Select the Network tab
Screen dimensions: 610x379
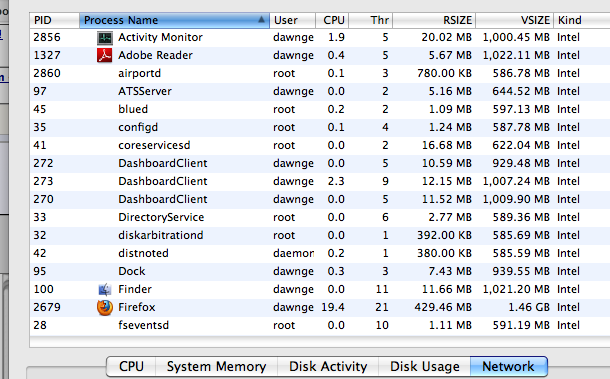point(508,367)
